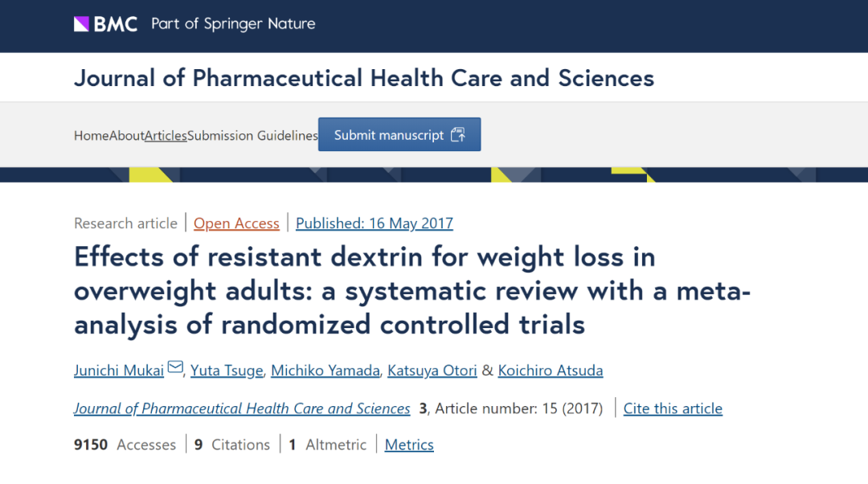
Task: Open the Home navigation item
Action: click(x=91, y=136)
